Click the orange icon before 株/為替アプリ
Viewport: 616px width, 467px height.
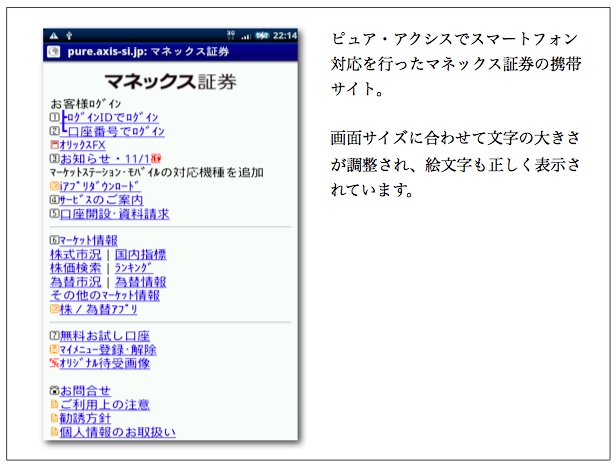point(55,309)
